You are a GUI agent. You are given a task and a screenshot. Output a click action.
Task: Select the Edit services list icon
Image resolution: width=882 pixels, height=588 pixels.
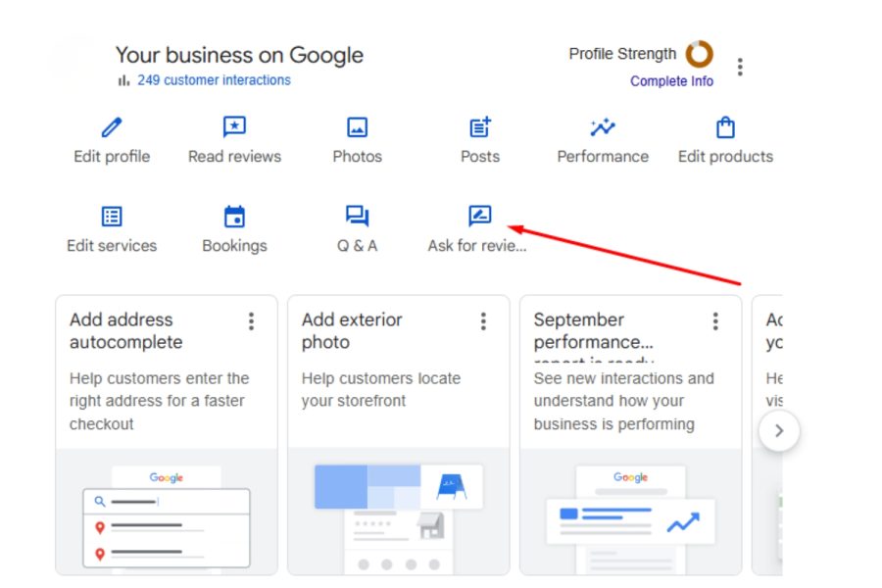coord(111,216)
